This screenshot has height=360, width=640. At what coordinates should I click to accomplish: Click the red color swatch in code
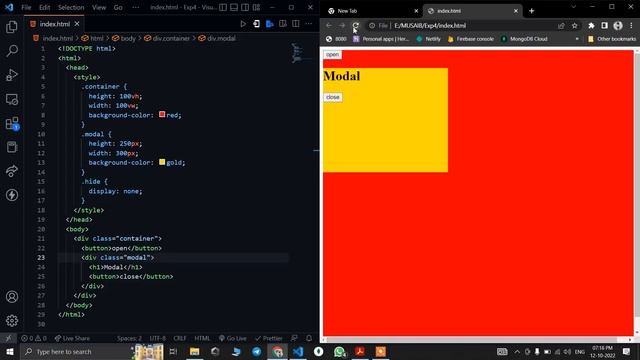[x=162, y=114]
